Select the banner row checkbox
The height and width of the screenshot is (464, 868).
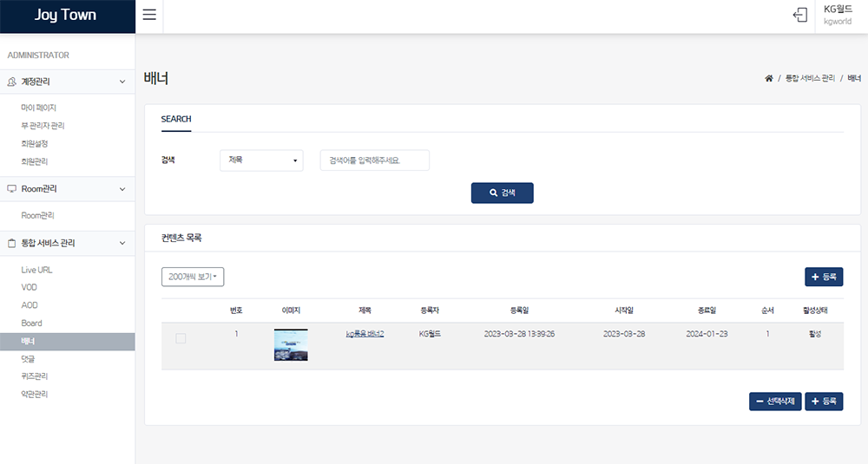pyautogui.click(x=181, y=338)
